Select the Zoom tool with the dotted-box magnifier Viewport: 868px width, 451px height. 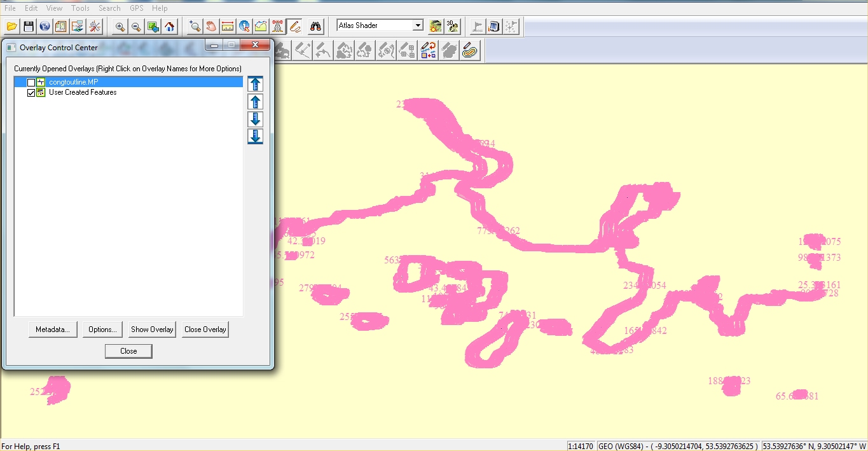(x=195, y=26)
